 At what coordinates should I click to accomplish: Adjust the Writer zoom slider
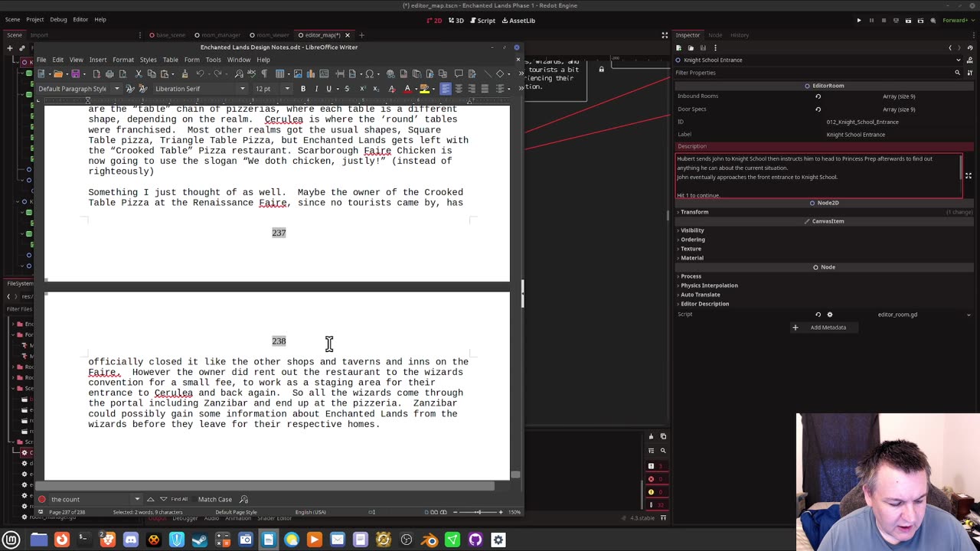(x=478, y=512)
